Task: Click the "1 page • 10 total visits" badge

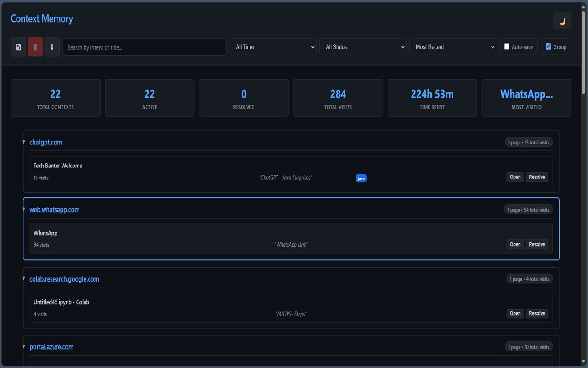Action: (528, 347)
